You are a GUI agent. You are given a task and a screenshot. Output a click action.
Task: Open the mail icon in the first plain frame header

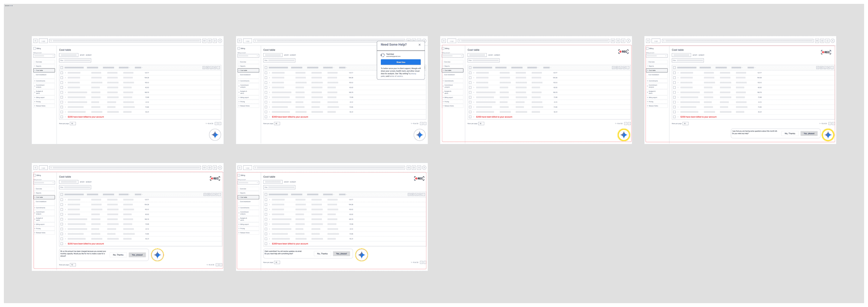(x=204, y=41)
